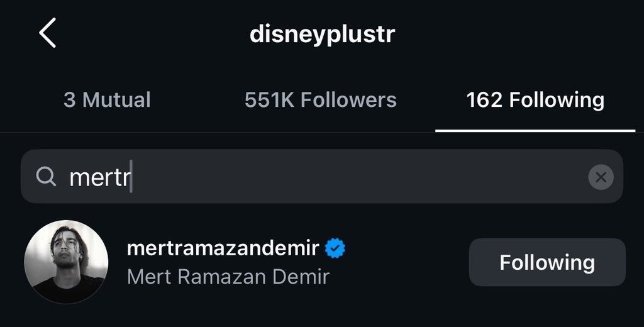The height and width of the screenshot is (327, 644).
Task: View the avatar of mertramazandemir
Action: [x=66, y=262]
